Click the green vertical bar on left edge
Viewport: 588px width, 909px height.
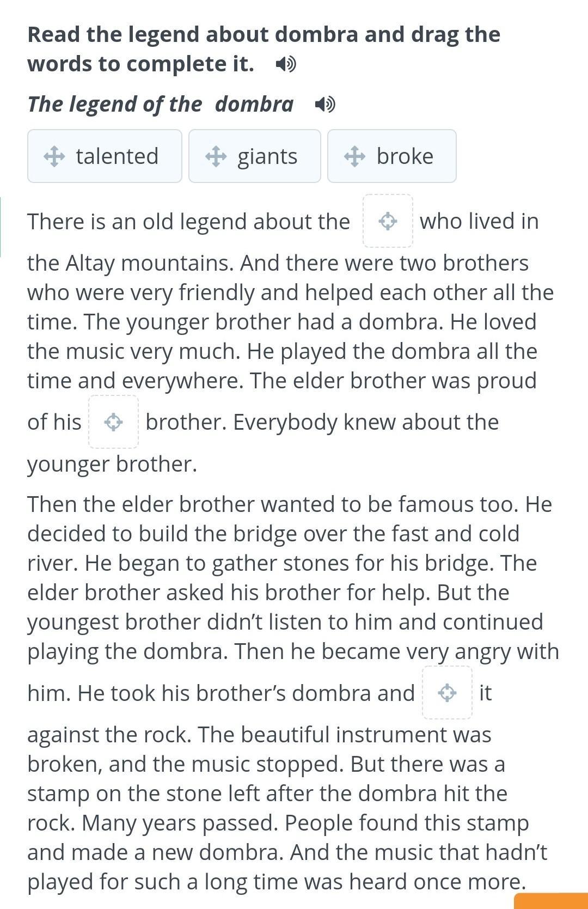point(1,227)
